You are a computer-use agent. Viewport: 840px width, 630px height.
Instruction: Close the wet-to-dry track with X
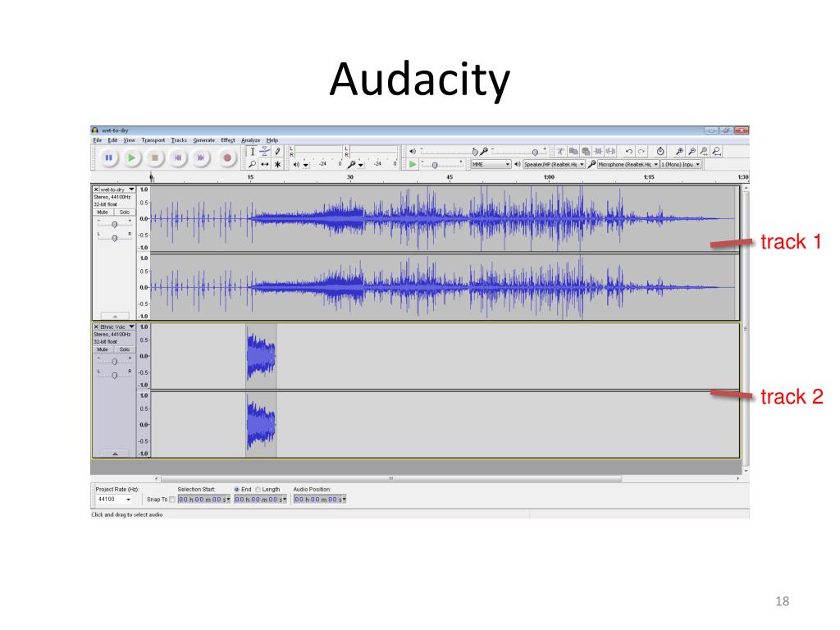point(96,189)
